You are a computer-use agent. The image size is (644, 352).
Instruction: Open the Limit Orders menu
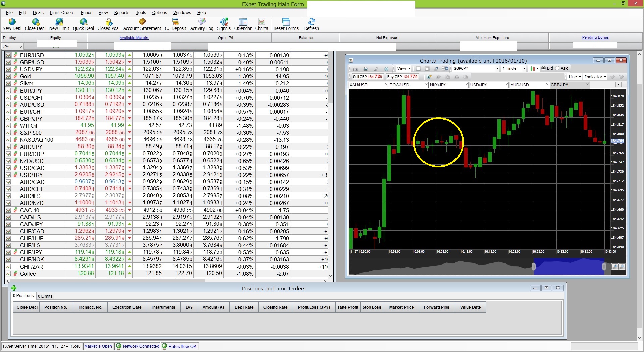coord(62,12)
